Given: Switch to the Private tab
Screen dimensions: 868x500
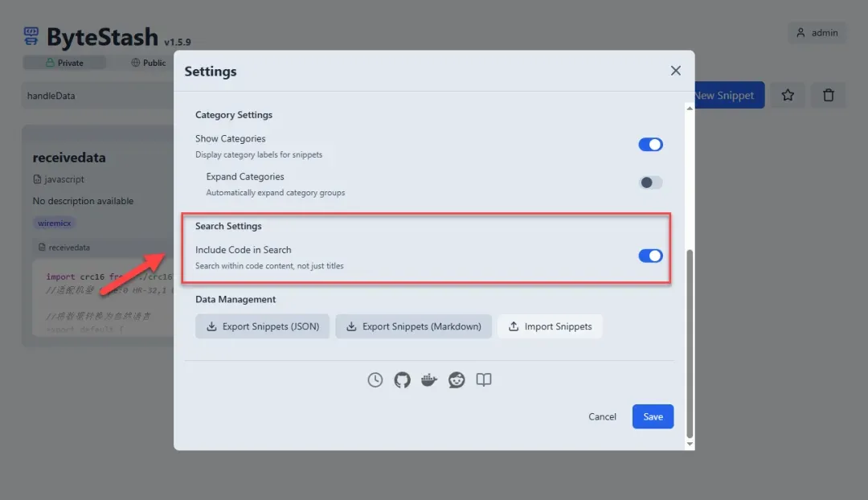Looking at the screenshot, I should (x=64, y=63).
